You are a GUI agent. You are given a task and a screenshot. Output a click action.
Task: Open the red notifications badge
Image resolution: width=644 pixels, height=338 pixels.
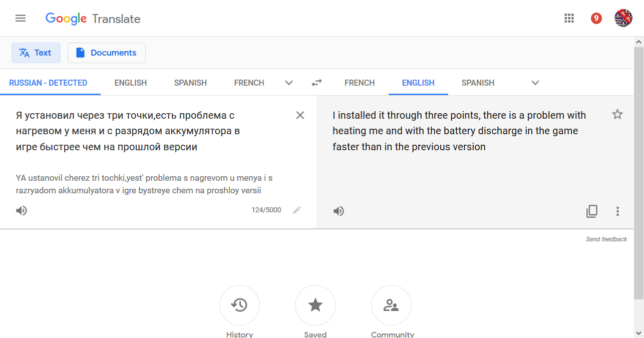[x=596, y=19]
